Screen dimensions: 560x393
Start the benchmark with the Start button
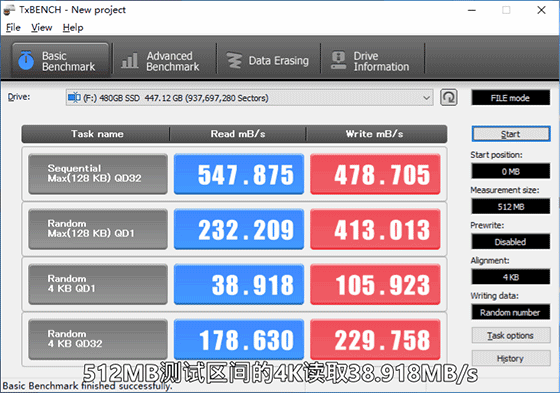pos(511,134)
